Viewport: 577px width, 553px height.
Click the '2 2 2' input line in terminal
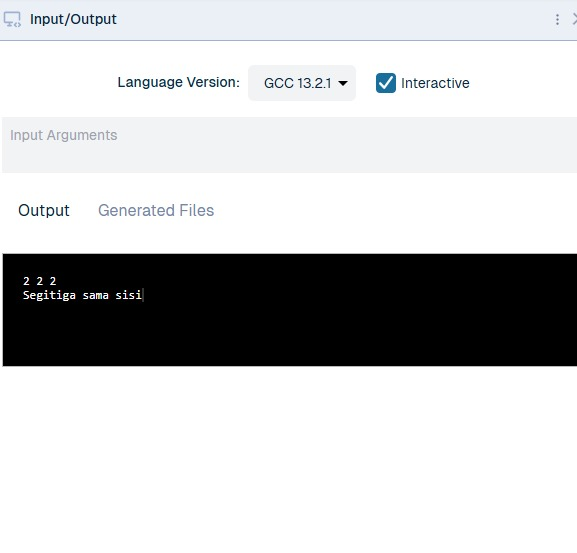pyautogui.click(x=39, y=281)
